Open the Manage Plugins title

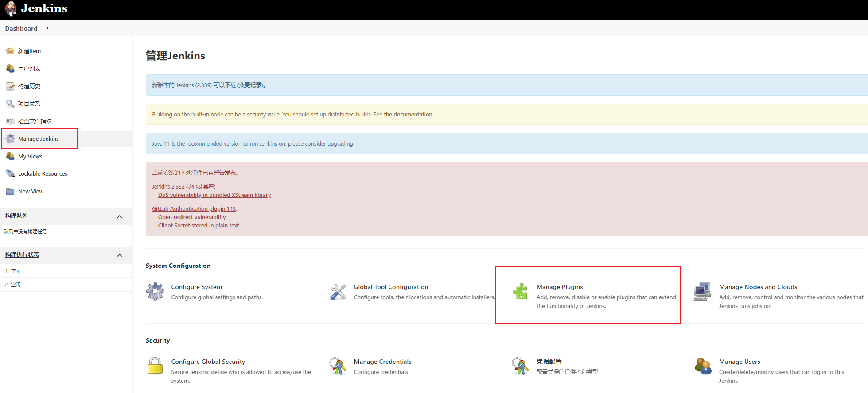pos(560,287)
